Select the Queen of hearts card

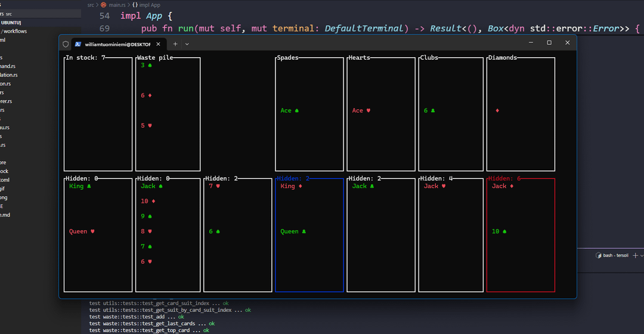[x=82, y=231]
